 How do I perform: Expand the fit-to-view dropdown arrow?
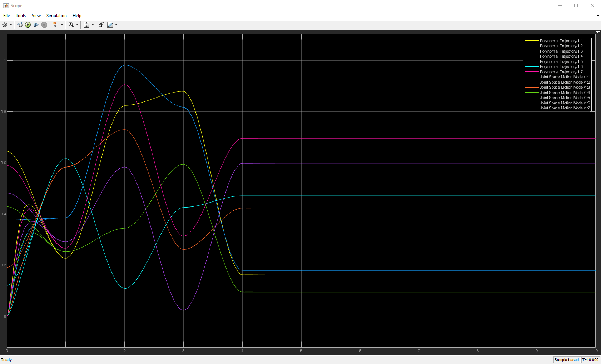(93, 25)
